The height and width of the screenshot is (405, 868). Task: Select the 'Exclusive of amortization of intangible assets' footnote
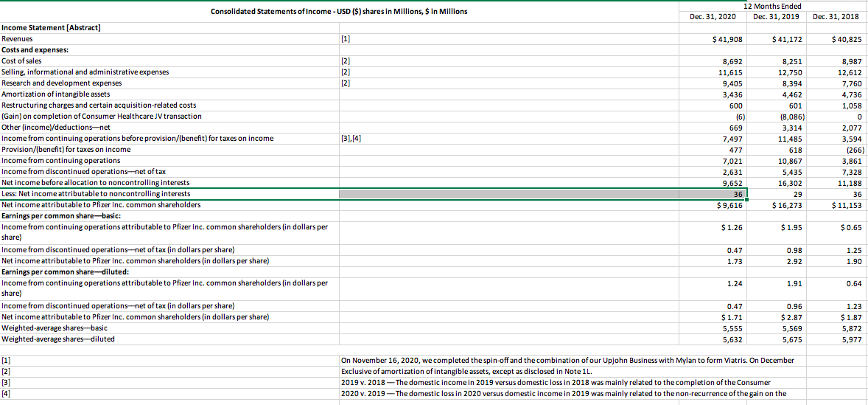466,372
